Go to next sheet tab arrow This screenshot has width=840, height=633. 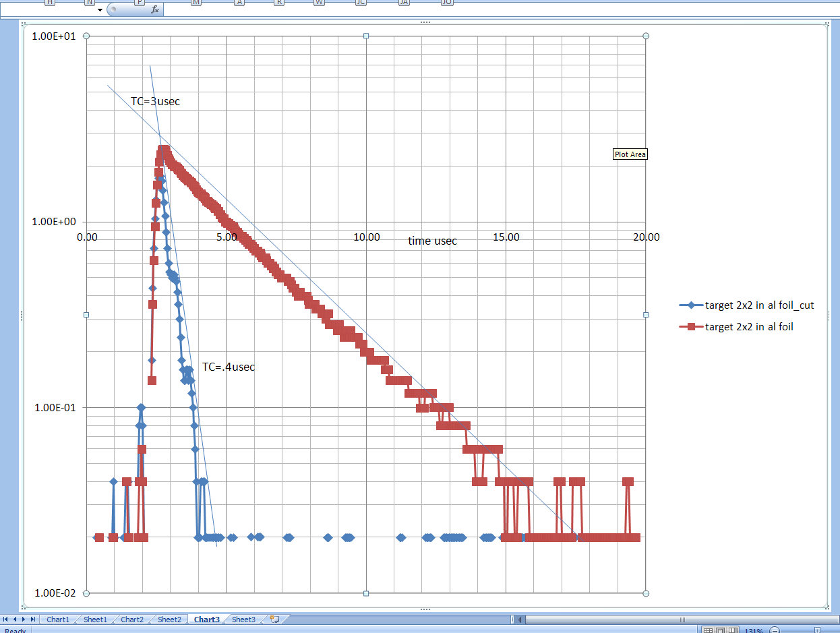(24, 619)
